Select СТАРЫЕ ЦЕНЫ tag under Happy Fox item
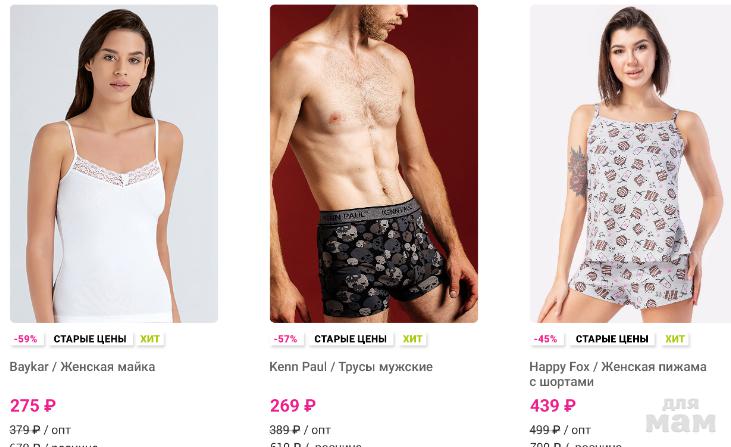This screenshot has height=447, width=731. pyautogui.click(x=612, y=339)
